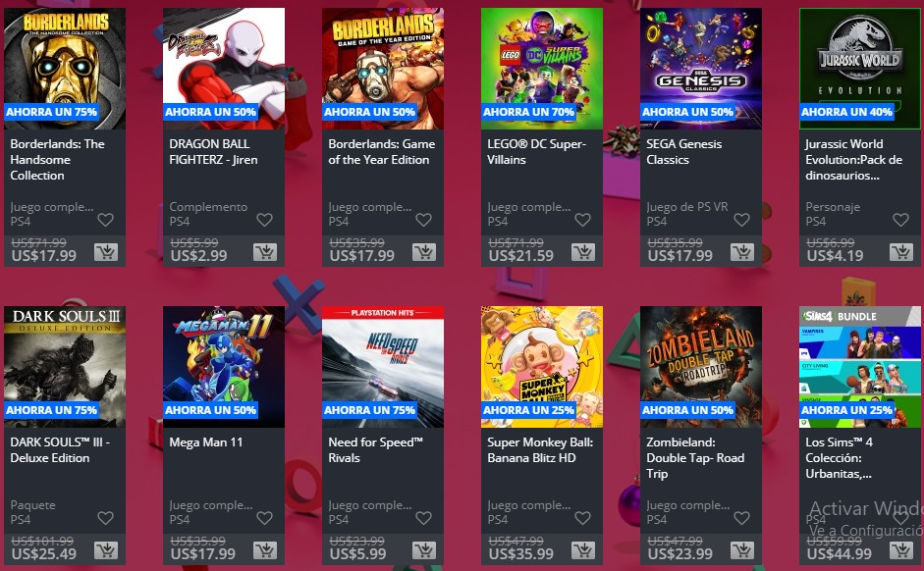This screenshot has width=924, height=571.
Task: Open the Mega Man 11 title link
Action: [x=205, y=442]
